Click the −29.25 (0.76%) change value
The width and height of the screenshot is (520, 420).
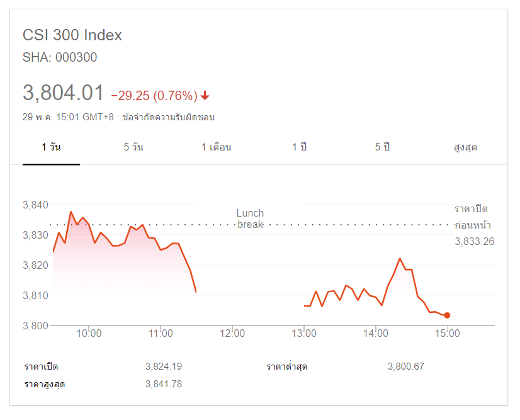[154, 96]
